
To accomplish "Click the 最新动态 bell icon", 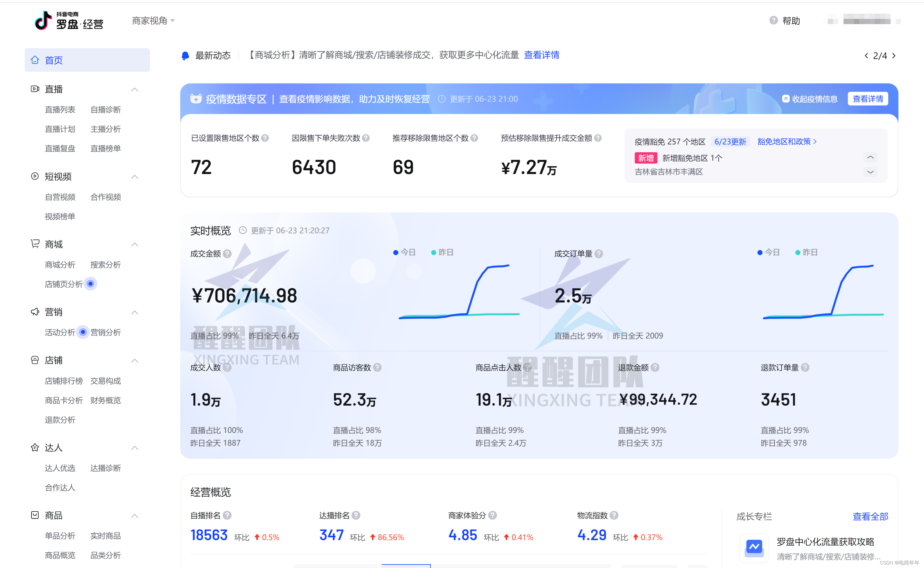I will coord(185,55).
